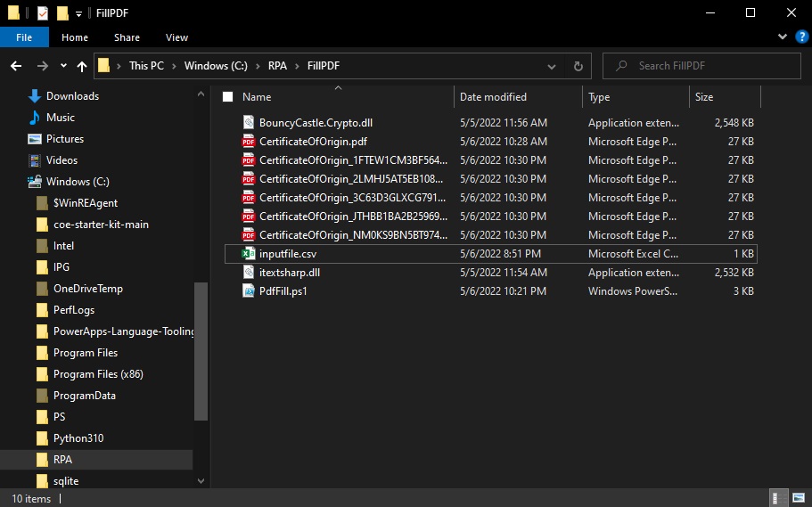This screenshot has width=812, height=507.
Task: Go up one folder level arrow
Action: (x=82, y=66)
